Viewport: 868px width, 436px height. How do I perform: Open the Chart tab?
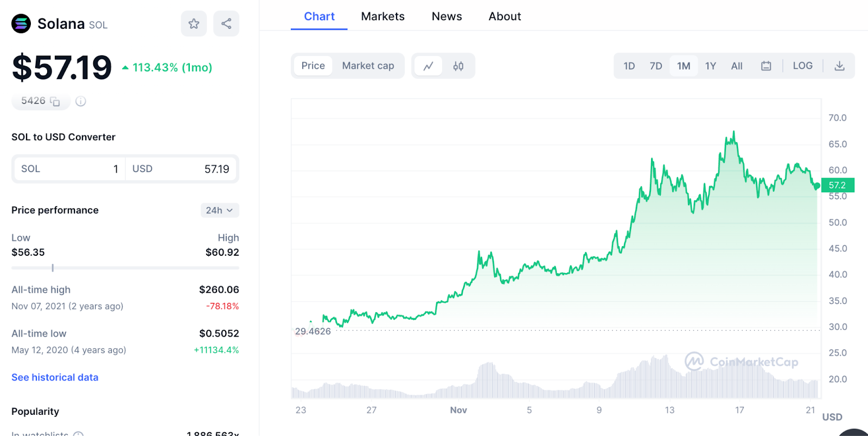pyautogui.click(x=319, y=16)
